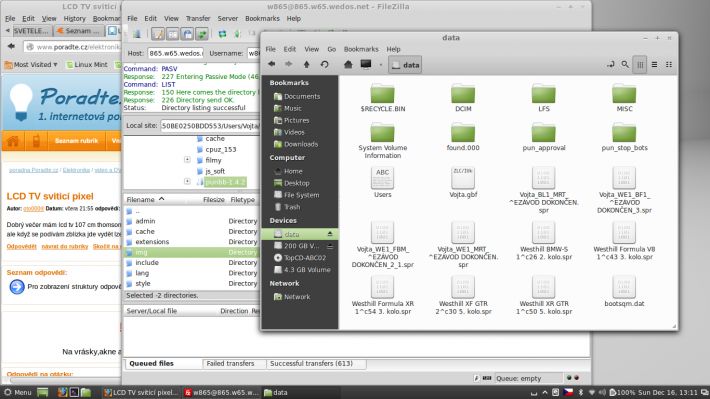The image size is (710, 399).
Task: Eject the data device in sidebar
Action: click(330, 234)
